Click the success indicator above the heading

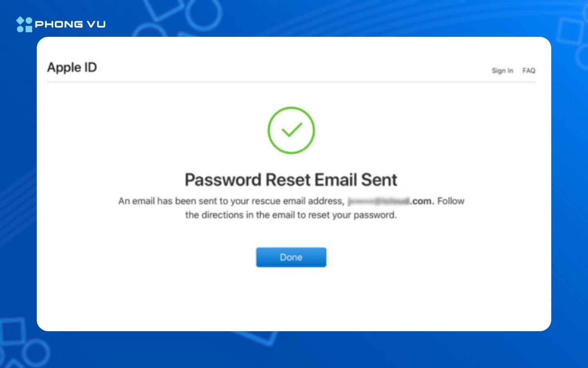click(291, 130)
